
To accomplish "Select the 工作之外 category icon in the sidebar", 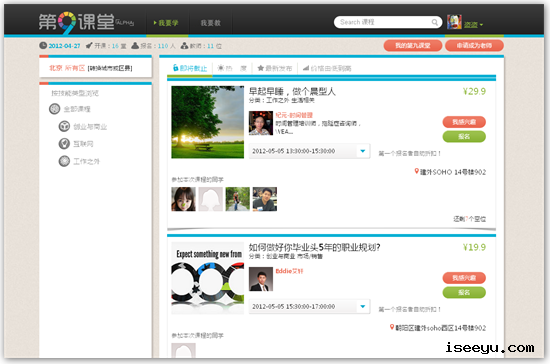I will tap(64, 161).
